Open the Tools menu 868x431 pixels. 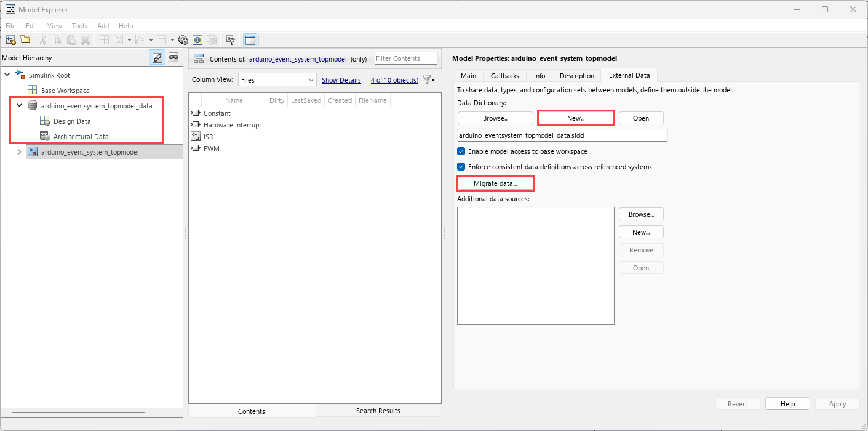79,26
